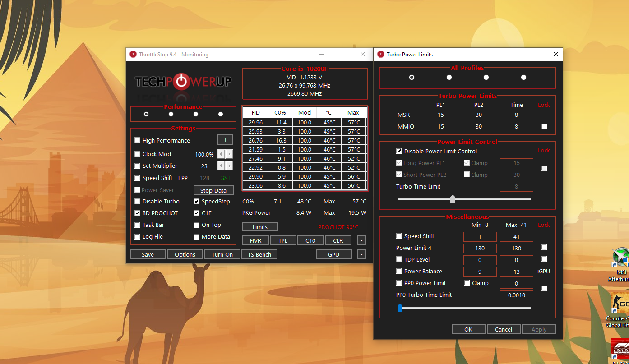The height and width of the screenshot is (364, 629).
Task: Confirm the Turbo Power Limits with OK
Action: tap(468, 329)
